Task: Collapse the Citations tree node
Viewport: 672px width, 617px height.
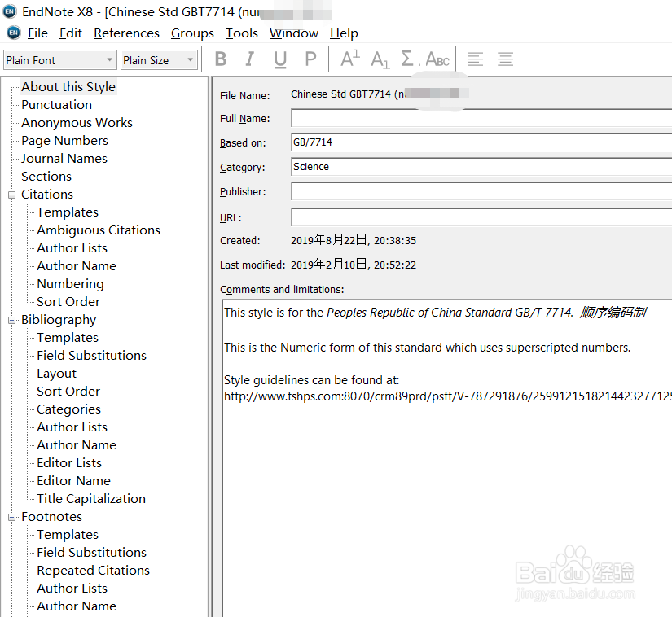Action: click(x=12, y=195)
